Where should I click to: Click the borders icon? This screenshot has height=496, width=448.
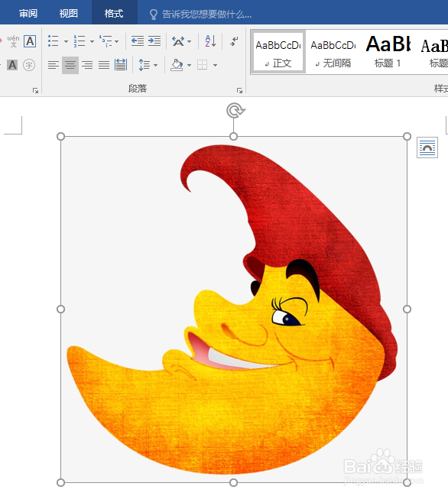coord(202,65)
